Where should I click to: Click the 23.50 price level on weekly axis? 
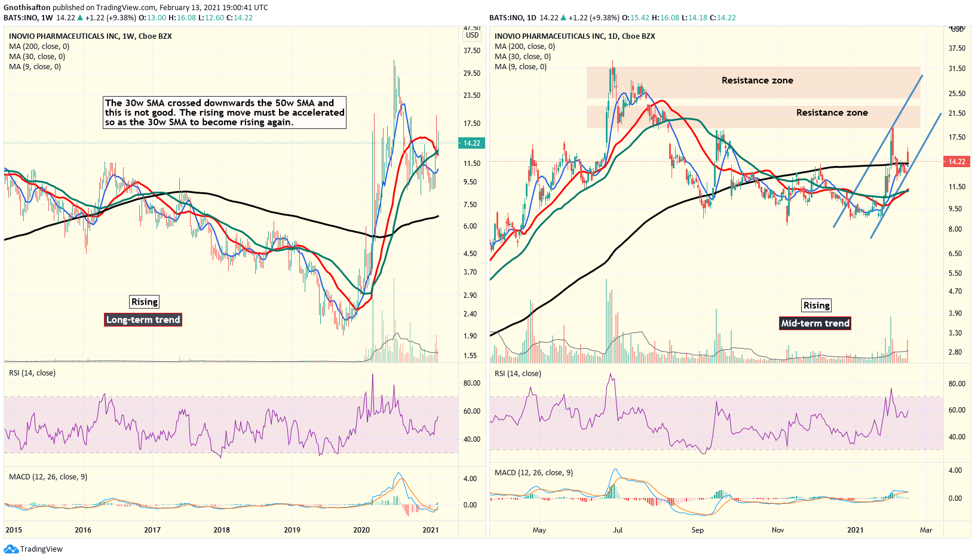tap(472, 96)
